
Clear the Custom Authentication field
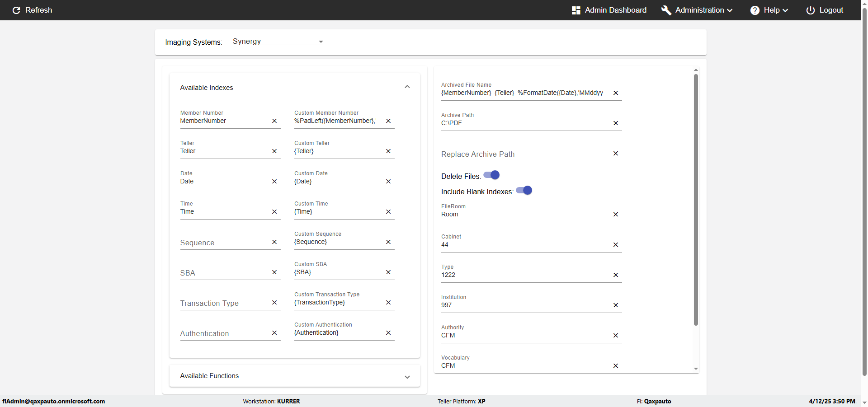tap(388, 333)
